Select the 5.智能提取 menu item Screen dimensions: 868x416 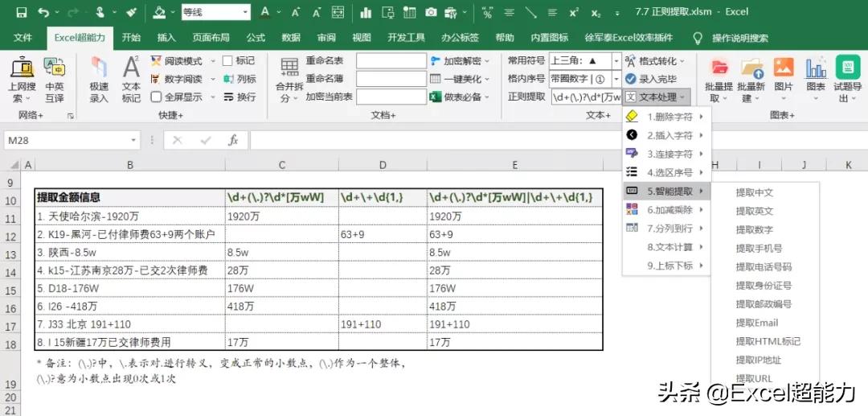click(666, 192)
